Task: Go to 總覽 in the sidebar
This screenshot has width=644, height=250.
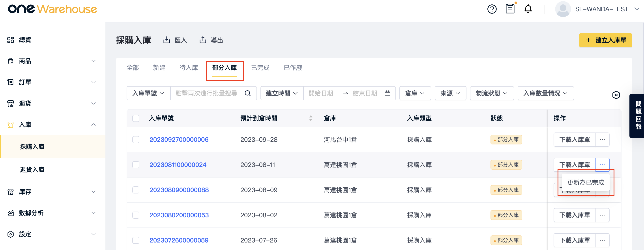Action: (x=52, y=40)
